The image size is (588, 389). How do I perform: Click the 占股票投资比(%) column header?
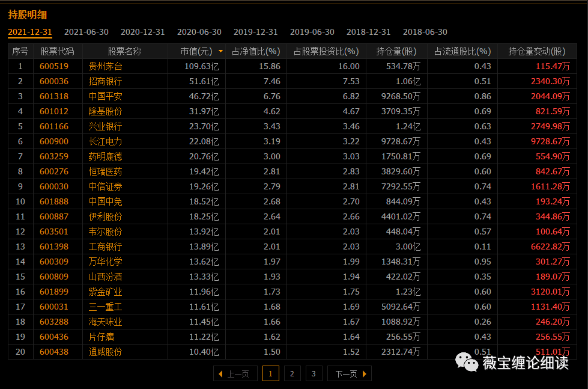pyautogui.click(x=326, y=51)
